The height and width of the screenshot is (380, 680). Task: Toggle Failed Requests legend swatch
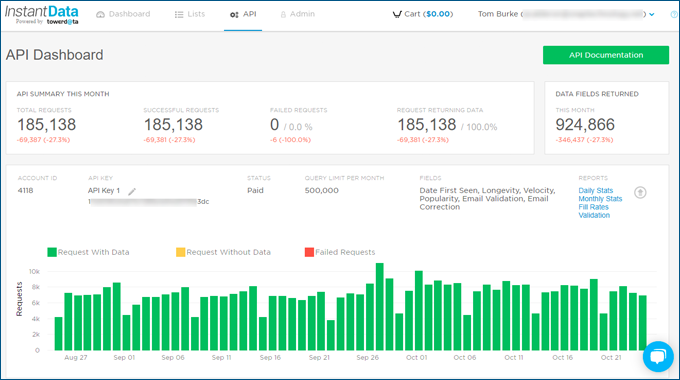tap(309, 252)
